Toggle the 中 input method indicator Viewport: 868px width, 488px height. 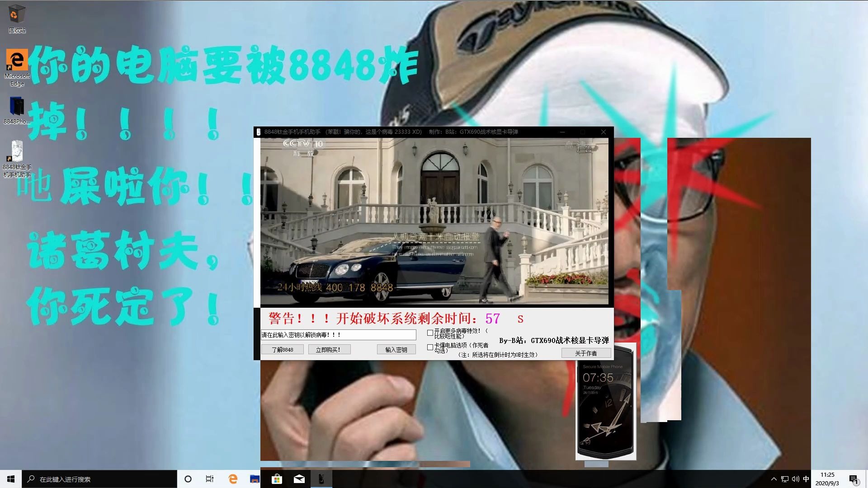806,479
